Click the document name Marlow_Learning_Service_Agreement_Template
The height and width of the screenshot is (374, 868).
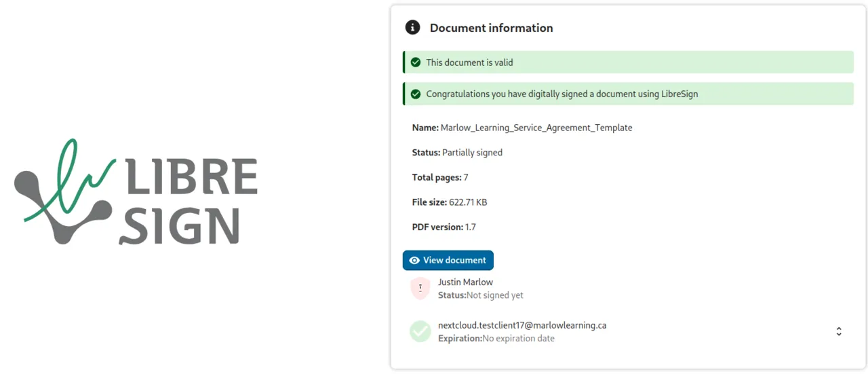tap(536, 128)
